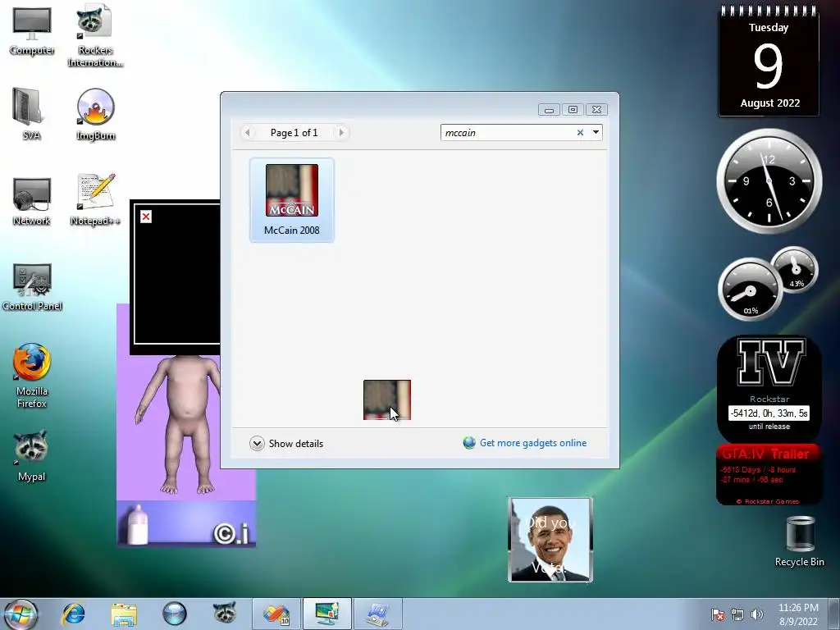Click the Page 1 of 1 label
Viewport: 840px width, 630px height.
pos(294,132)
